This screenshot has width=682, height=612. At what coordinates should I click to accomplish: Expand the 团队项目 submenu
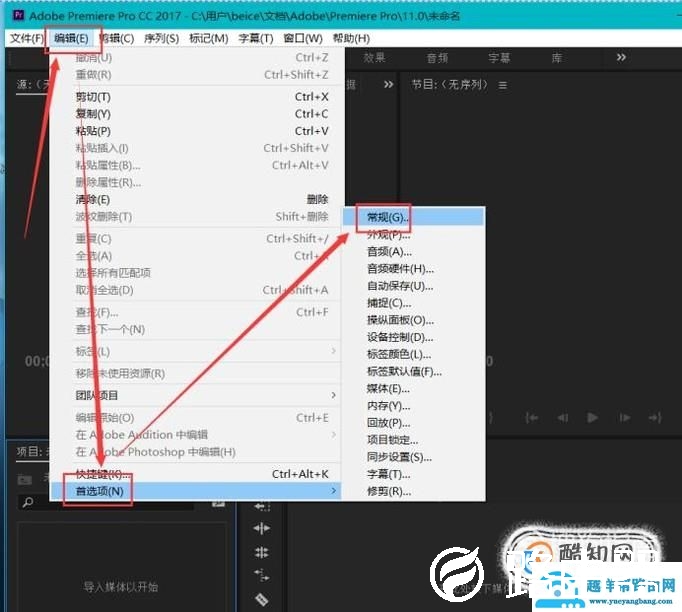point(197,395)
